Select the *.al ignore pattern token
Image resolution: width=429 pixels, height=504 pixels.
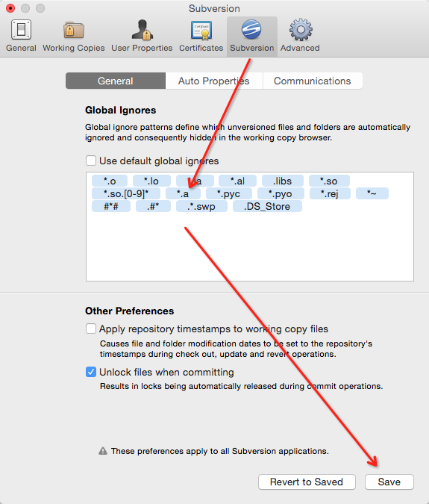click(x=237, y=181)
